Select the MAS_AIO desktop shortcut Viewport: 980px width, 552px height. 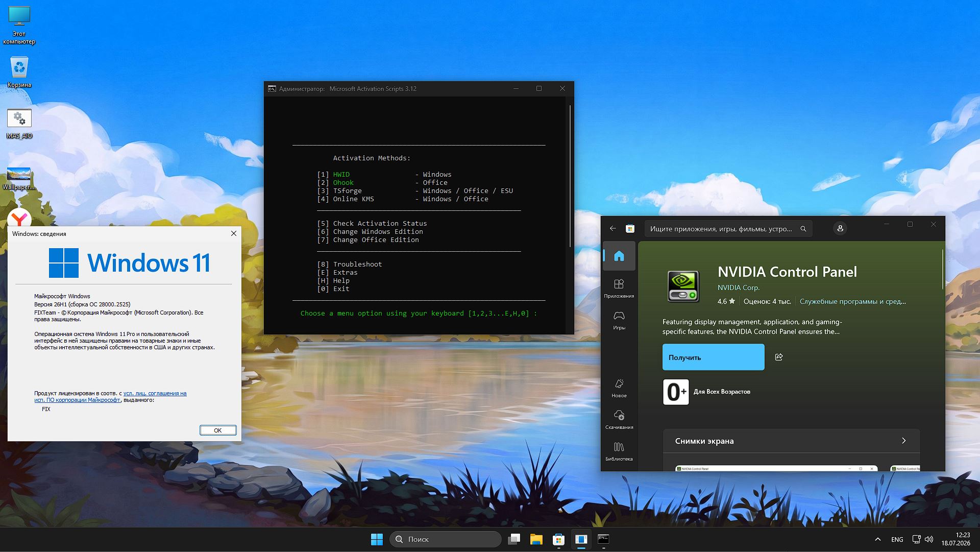point(19,124)
